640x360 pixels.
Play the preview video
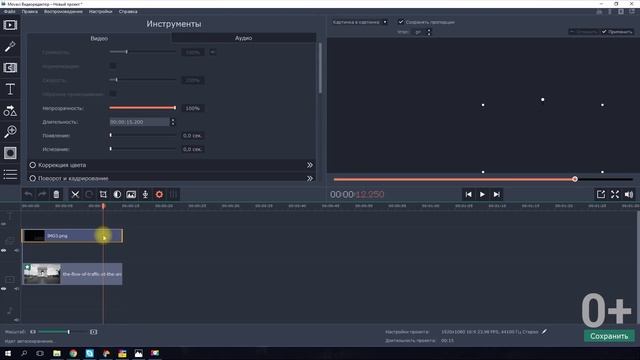(x=482, y=195)
